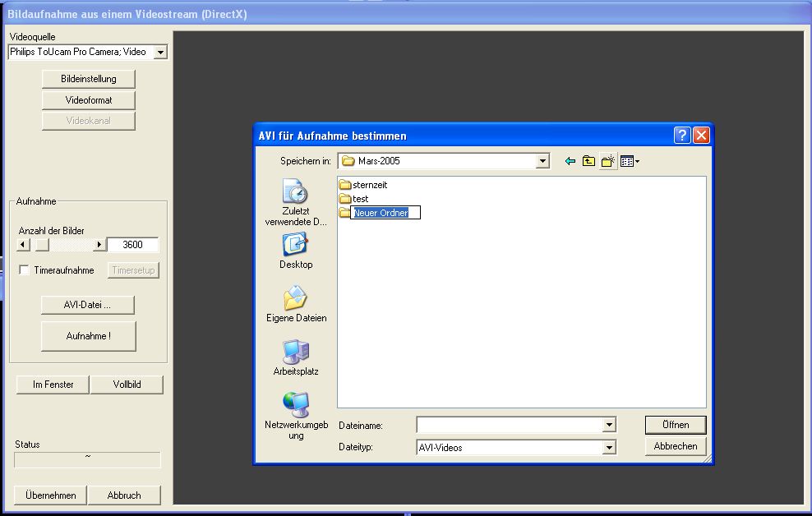
Task: Go up one folder level icon
Action: pyautogui.click(x=588, y=162)
